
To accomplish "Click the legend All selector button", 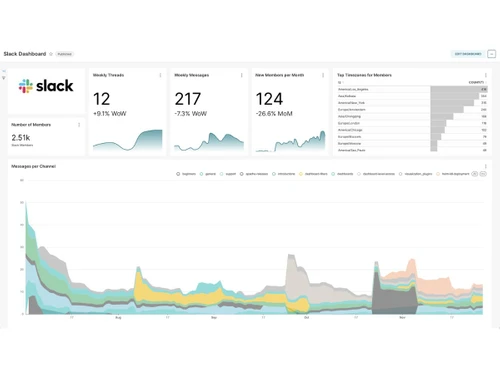I will point(475,174).
